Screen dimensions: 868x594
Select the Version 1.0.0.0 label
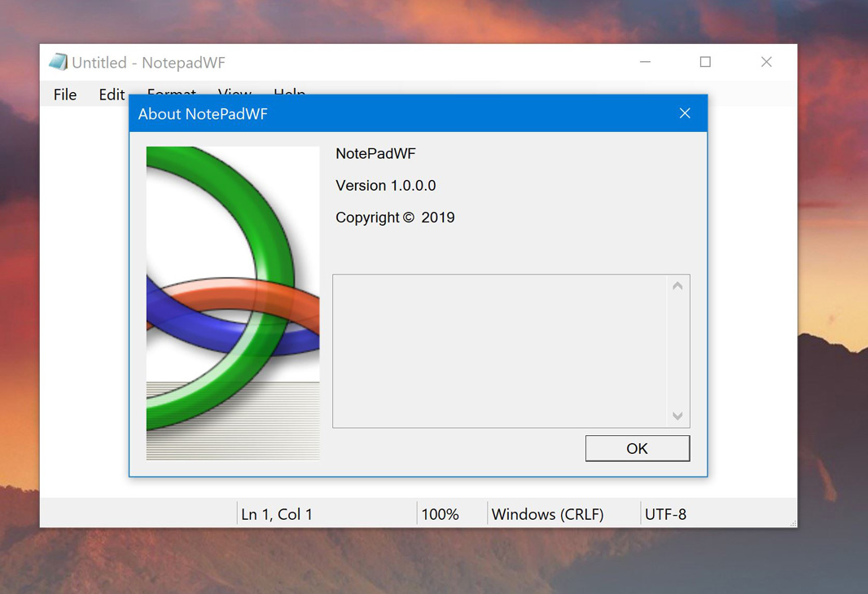tap(385, 186)
